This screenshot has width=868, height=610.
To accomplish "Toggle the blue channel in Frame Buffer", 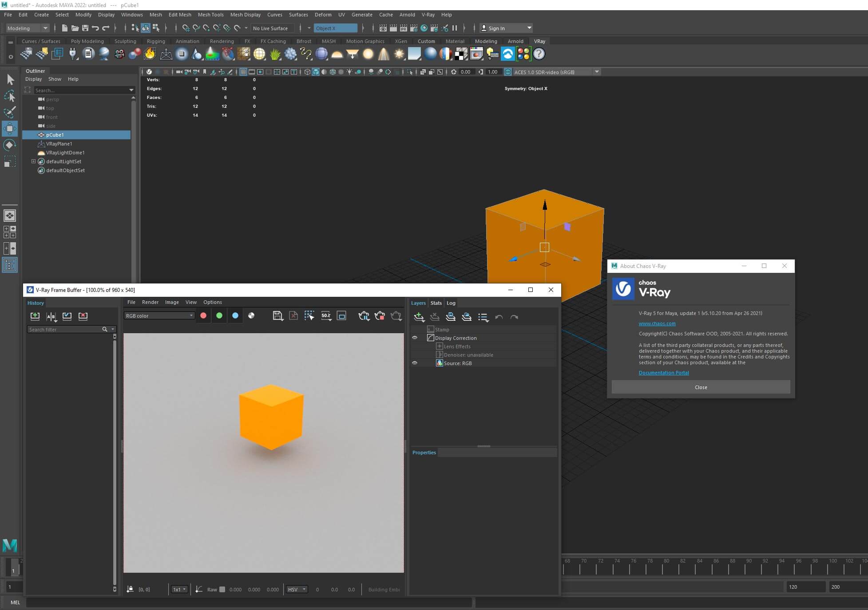I will 235,315.
